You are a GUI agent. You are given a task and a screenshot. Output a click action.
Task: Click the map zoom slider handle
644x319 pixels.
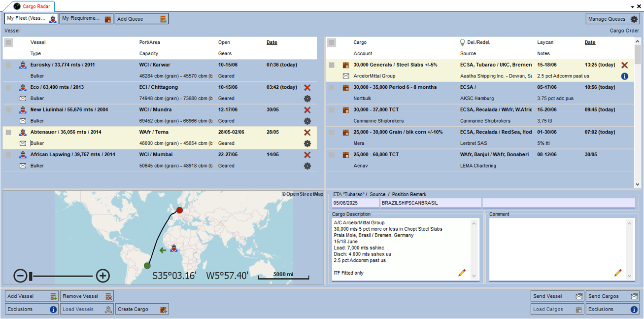tap(31, 276)
